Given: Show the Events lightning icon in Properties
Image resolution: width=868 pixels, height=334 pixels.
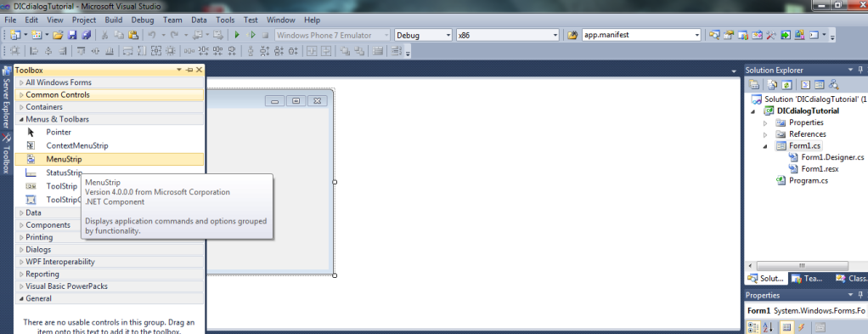Looking at the screenshot, I should click(801, 328).
